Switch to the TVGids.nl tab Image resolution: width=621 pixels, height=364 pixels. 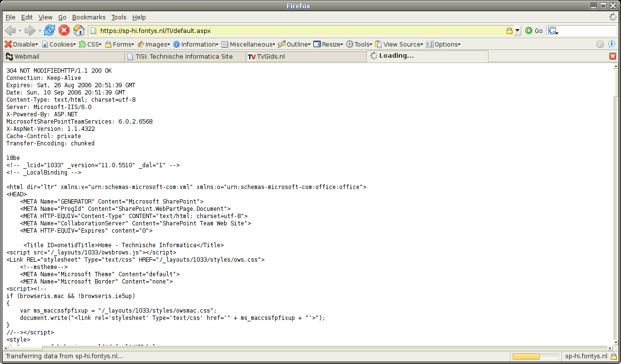click(306, 56)
